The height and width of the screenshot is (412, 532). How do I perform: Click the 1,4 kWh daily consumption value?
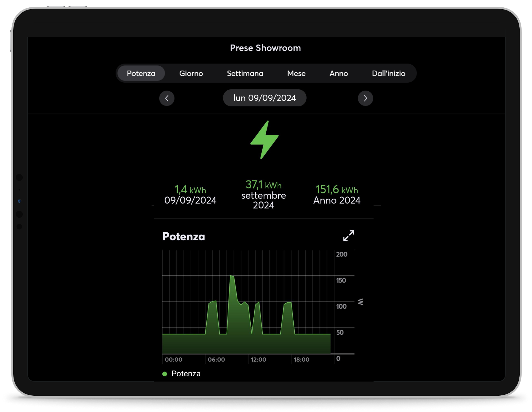[x=190, y=190]
